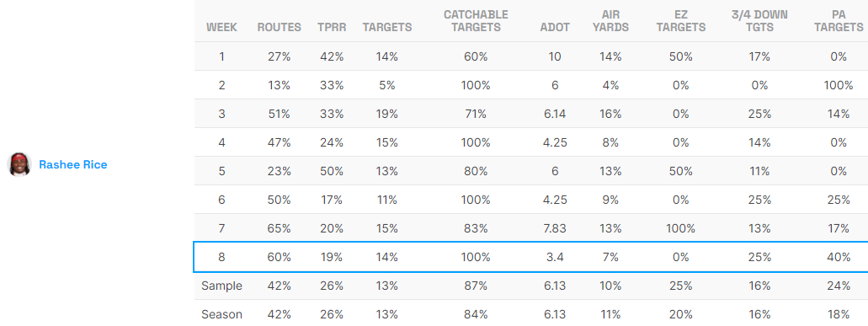This screenshot has width=868, height=326.
Task: Open the Rashee Rice player link
Action: point(73,164)
